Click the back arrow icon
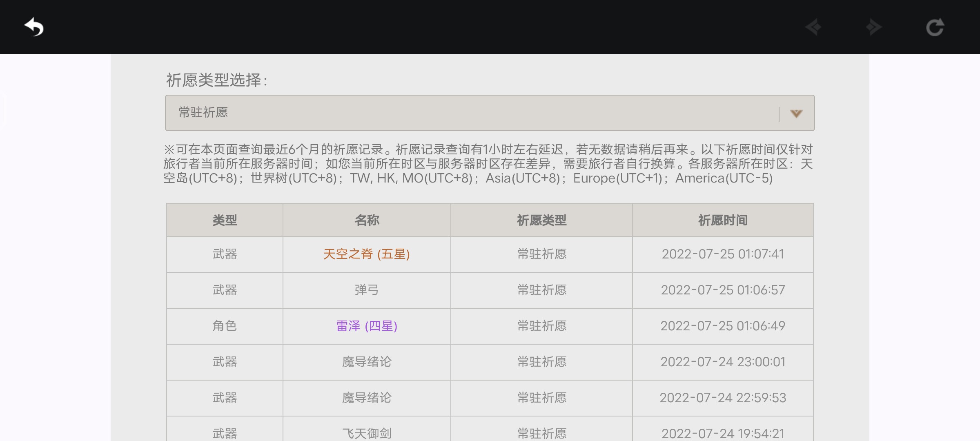The height and width of the screenshot is (441, 980). 34,27
